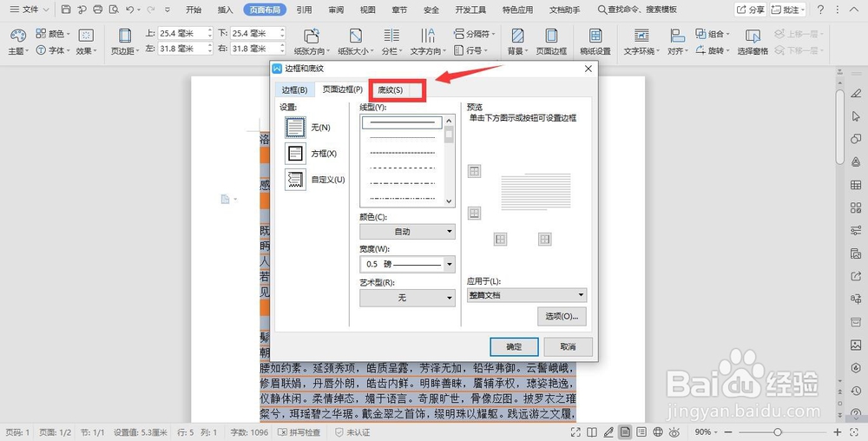Click the Print icon in quick toolbar
The image size is (868, 441).
(98, 10)
